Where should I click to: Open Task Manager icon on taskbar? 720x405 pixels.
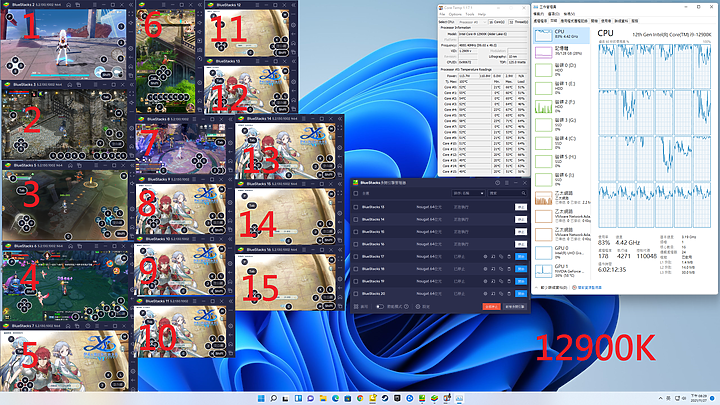coord(459,398)
